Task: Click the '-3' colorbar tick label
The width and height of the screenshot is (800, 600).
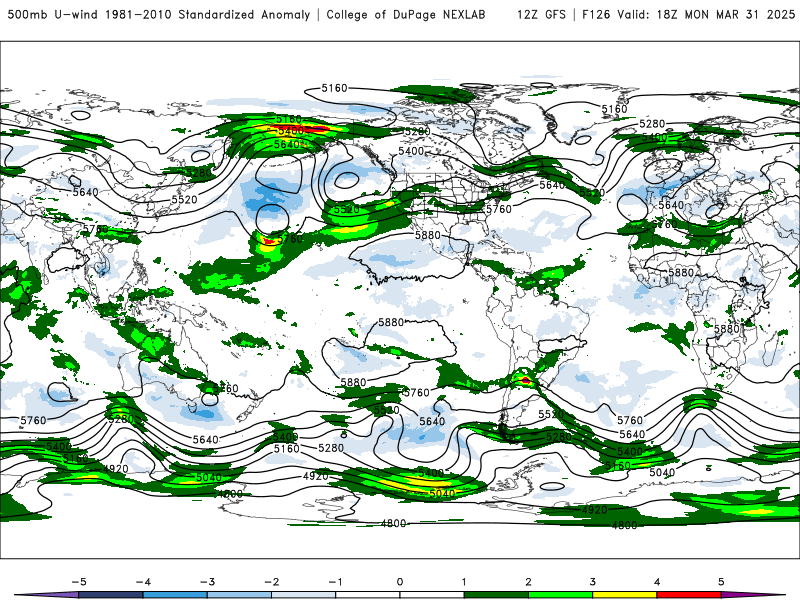Action: [x=207, y=582]
